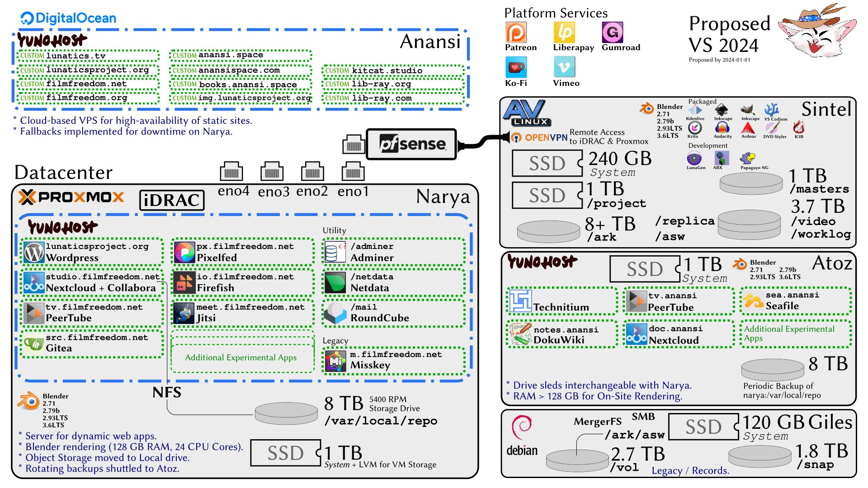
Task: Select the iDRAC button on Narya
Action: (172, 199)
